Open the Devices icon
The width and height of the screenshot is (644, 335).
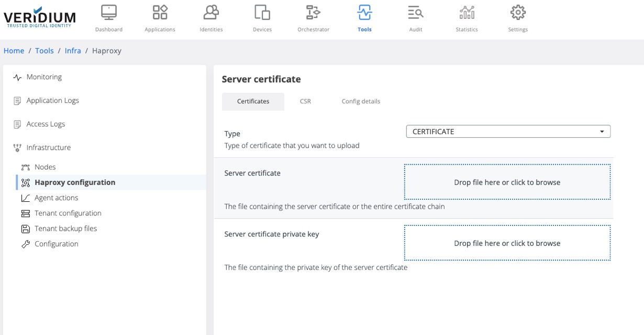pyautogui.click(x=262, y=13)
